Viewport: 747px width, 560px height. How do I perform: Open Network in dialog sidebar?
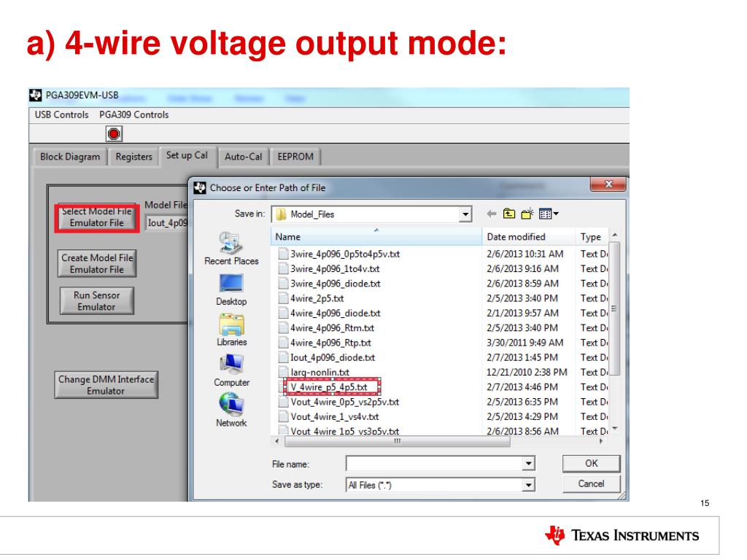coord(231,411)
